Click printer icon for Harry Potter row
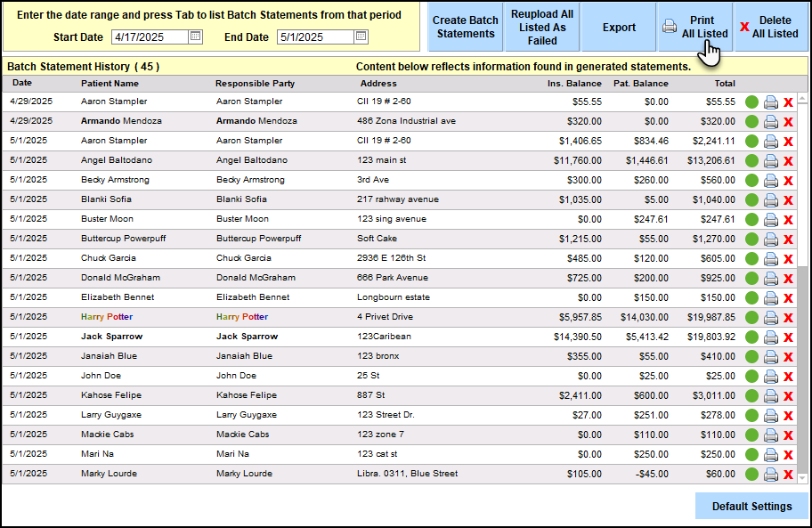Viewport: 812px width, 528px height. click(x=771, y=318)
